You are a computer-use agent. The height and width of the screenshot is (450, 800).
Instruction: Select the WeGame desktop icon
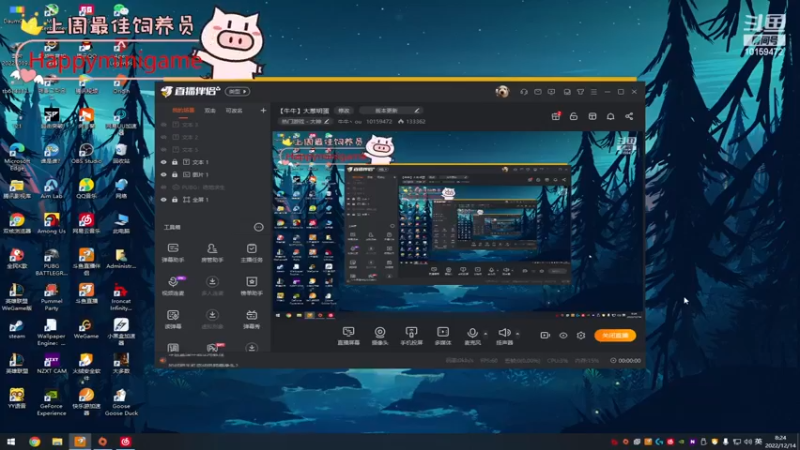[86, 329]
